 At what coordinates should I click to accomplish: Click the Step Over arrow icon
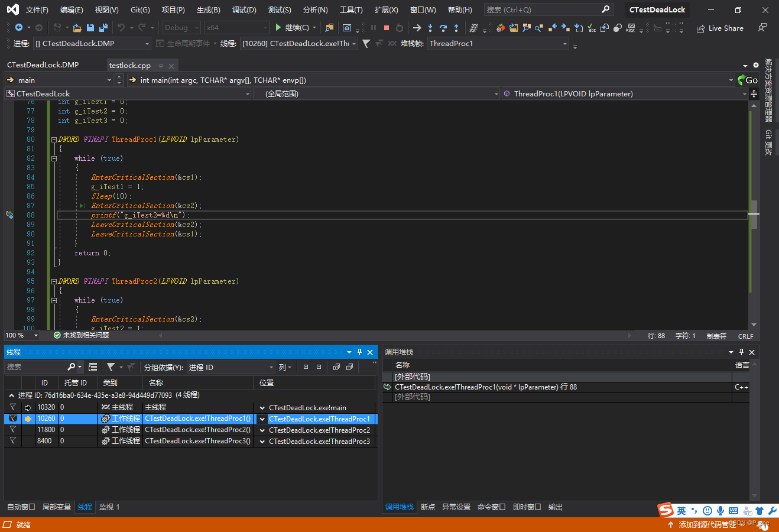click(x=443, y=28)
